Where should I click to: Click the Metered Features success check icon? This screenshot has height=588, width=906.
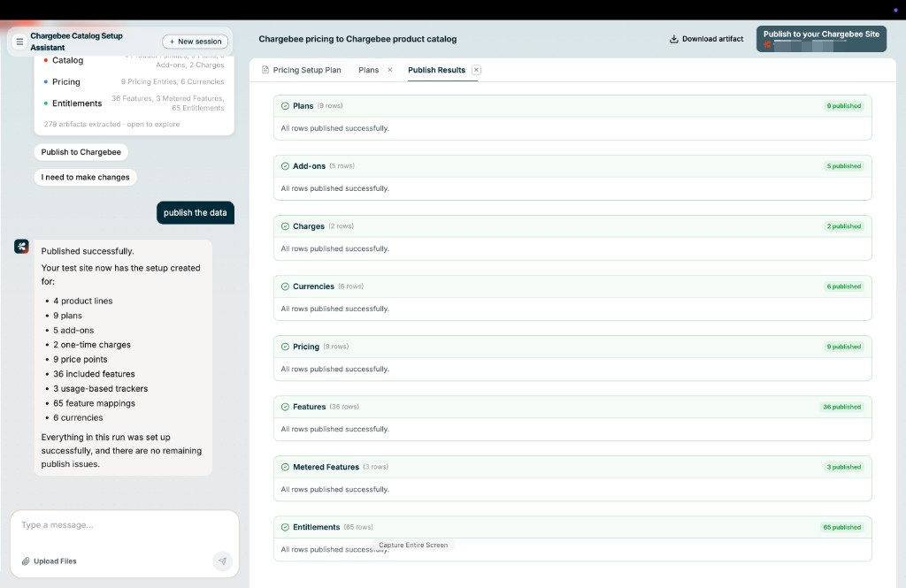(x=285, y=467)
